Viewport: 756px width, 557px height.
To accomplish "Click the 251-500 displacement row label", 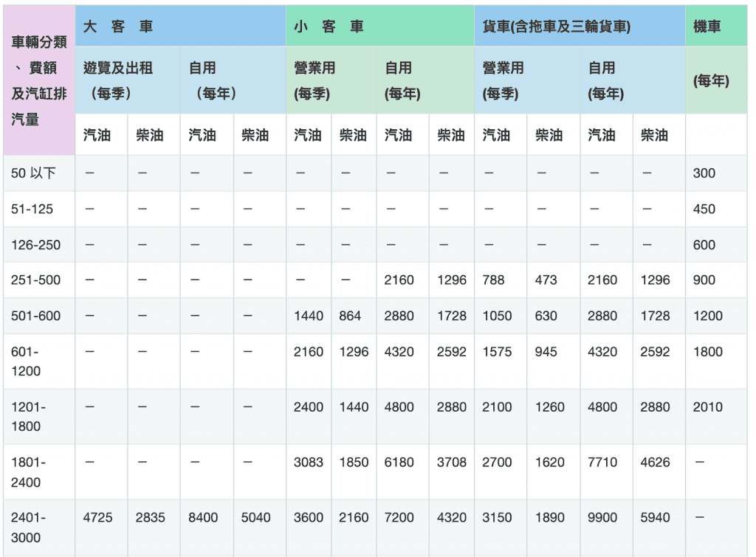I will pyautogui.click(x=35, y=280).
